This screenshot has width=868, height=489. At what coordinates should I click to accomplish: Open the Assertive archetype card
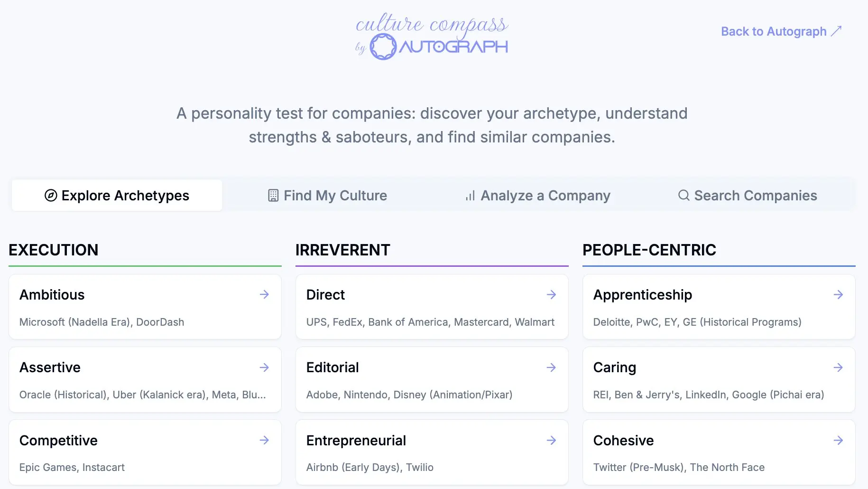coord(145,380)
